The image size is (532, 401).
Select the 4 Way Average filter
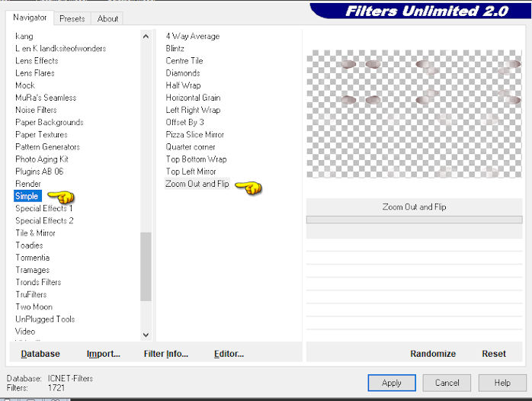pos(193,36)
